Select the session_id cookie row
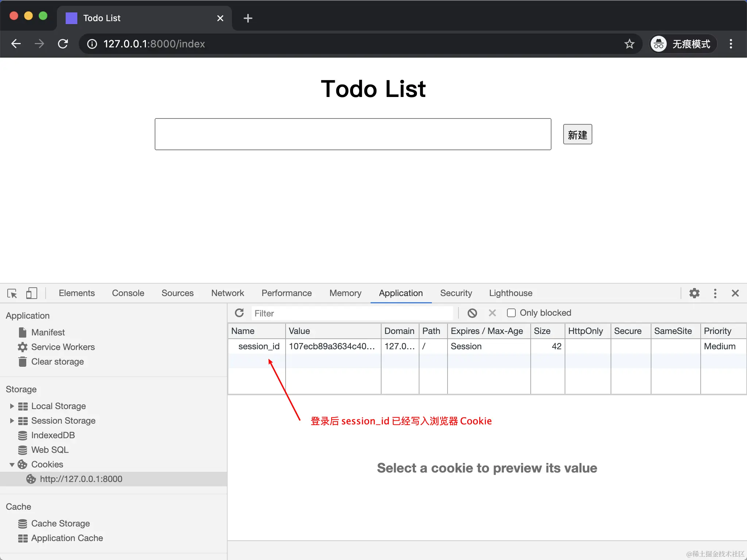Screen dimensions: 747x560 click(x=259, y=346)
